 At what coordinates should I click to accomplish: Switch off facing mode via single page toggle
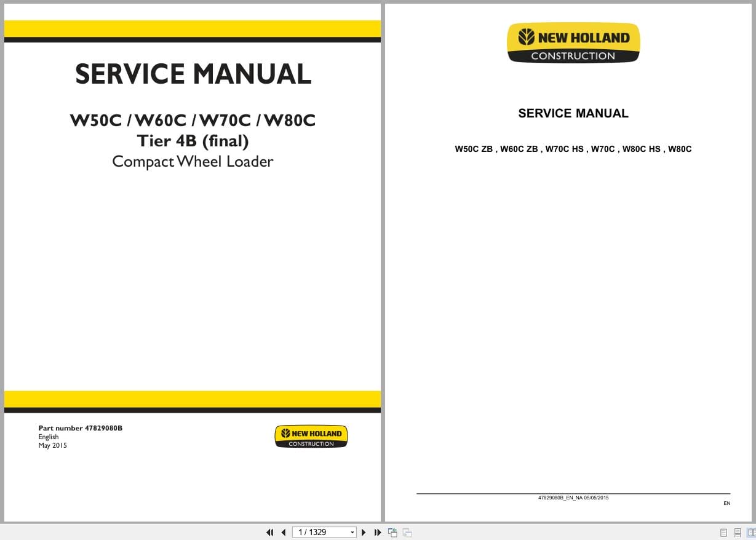pyautogui.click(x=723, y=532)
